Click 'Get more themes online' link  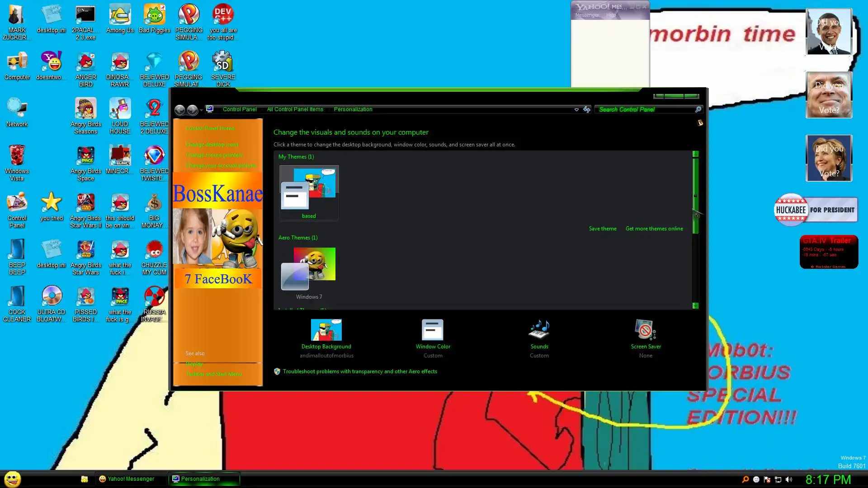654,229
